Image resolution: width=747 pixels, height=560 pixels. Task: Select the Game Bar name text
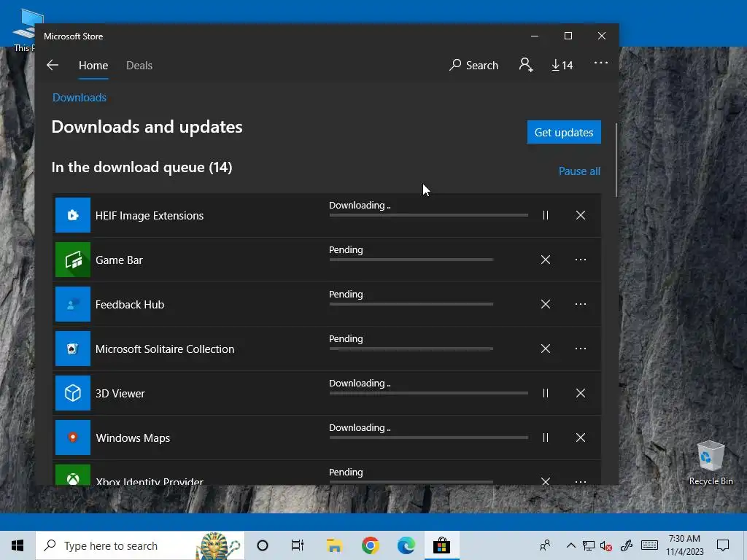pyautogui.click(x=119, y=260)
